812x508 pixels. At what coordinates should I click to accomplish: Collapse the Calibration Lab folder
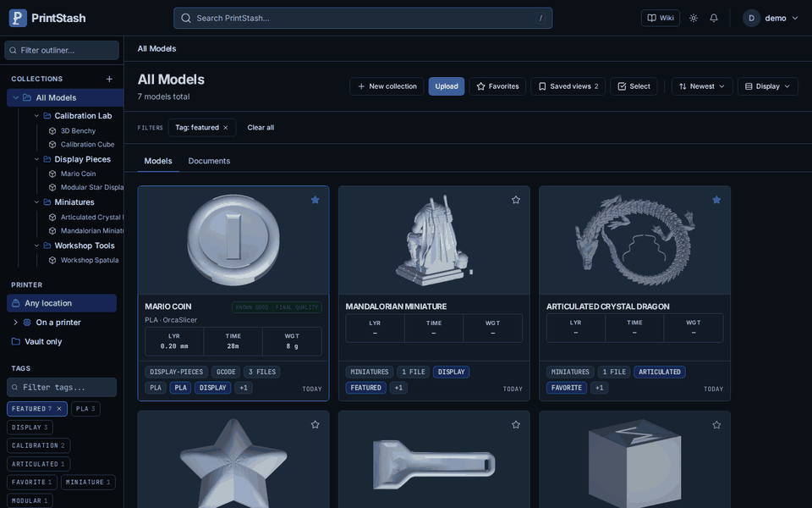click(36, 116)
